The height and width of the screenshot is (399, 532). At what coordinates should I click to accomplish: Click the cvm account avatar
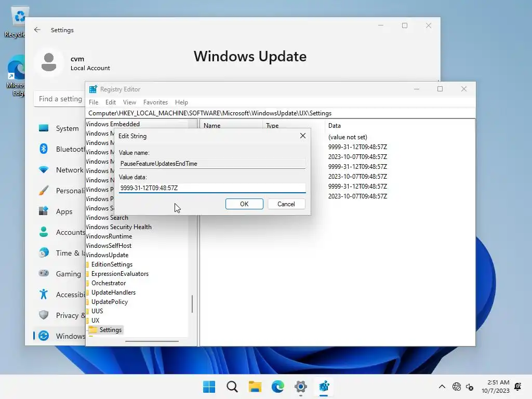click(x=49, y=62)
